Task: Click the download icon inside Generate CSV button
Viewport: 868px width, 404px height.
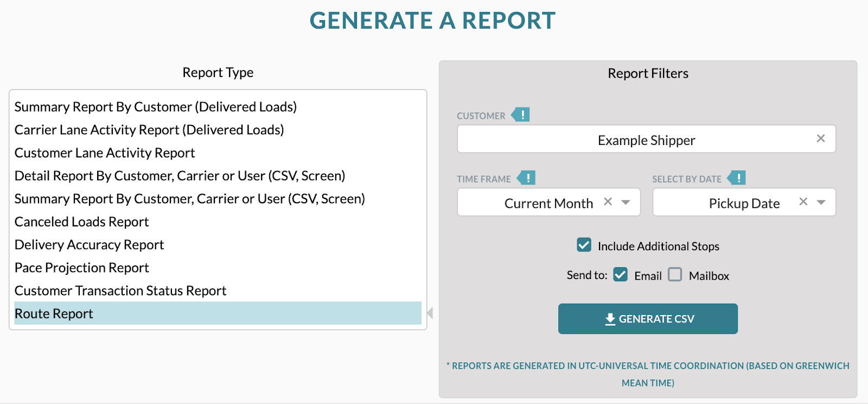Action: click(x=608, y=319)
